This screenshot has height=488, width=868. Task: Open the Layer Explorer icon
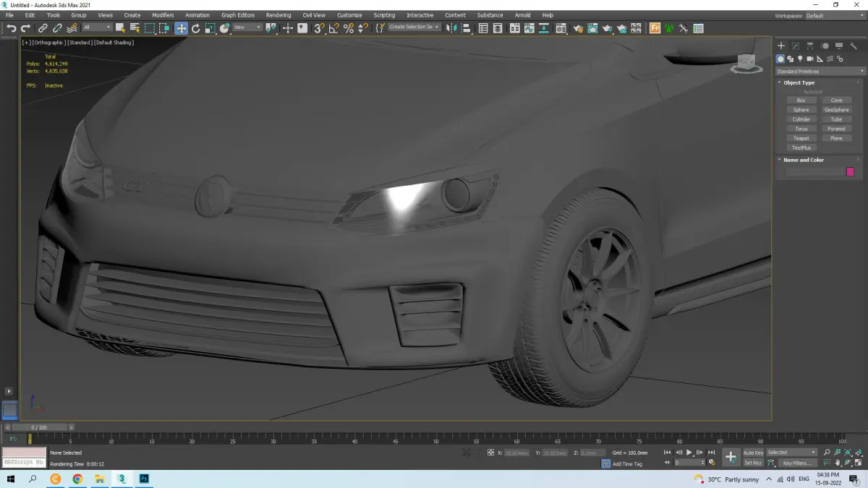pos(498,28)
